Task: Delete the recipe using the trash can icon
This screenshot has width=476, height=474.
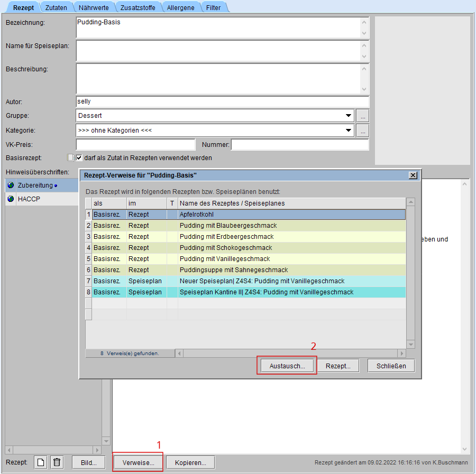Action: (57, 462)
